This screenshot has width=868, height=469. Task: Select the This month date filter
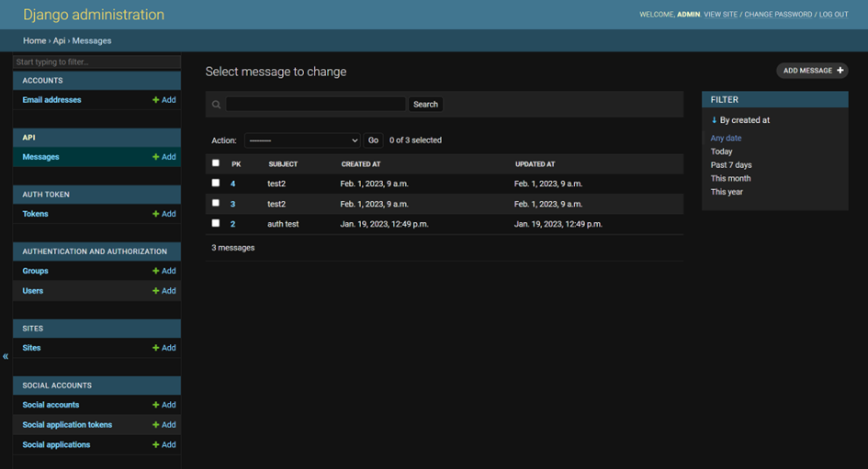click(x=730, y=178)
